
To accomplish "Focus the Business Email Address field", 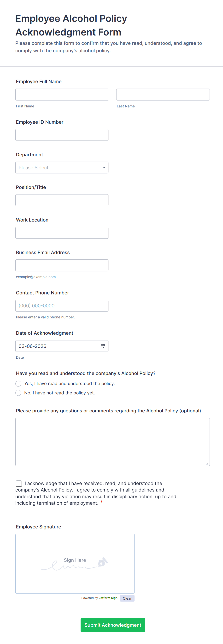I will [62, 265].
